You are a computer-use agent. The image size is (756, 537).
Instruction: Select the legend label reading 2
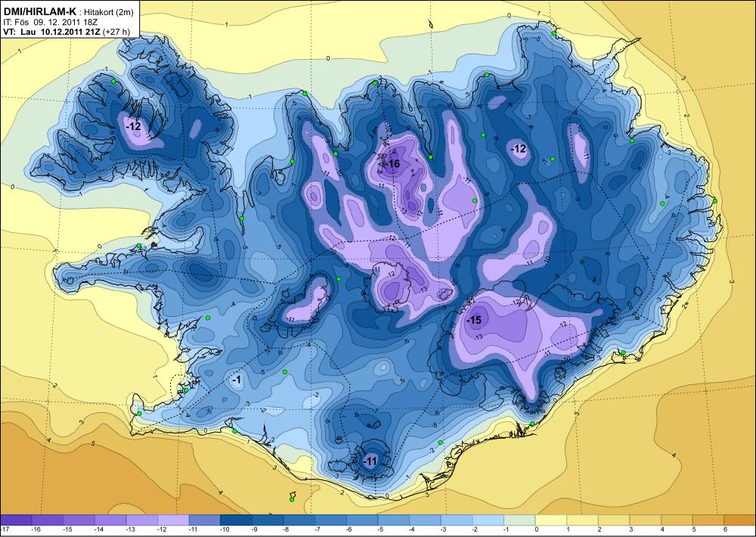tap(600, 529)
